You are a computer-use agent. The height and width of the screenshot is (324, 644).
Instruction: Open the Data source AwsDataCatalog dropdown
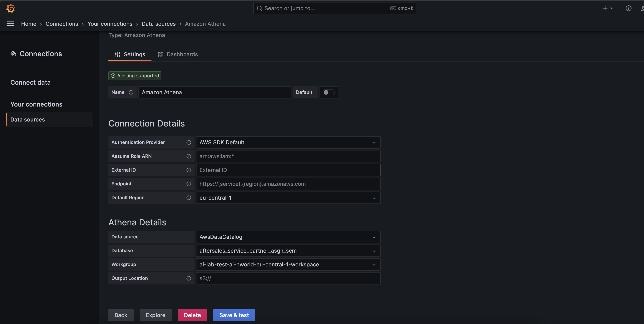288,237
